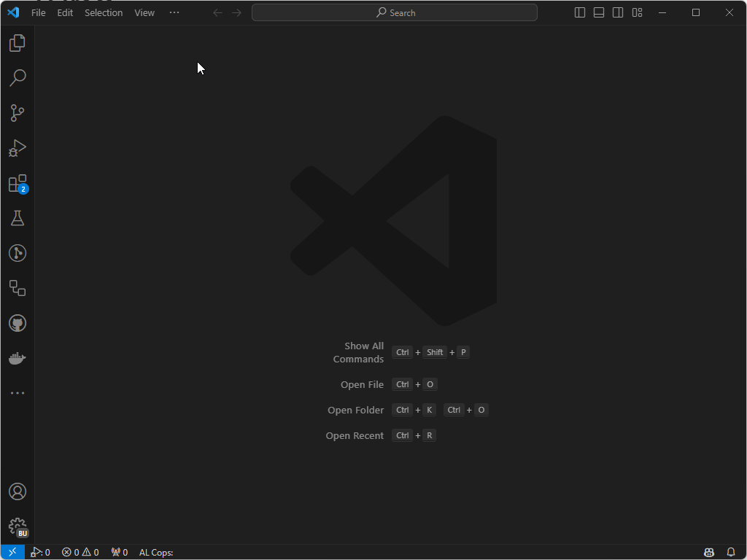
Task: Click the AL Cops status bar entry
Action: point(156,553)
